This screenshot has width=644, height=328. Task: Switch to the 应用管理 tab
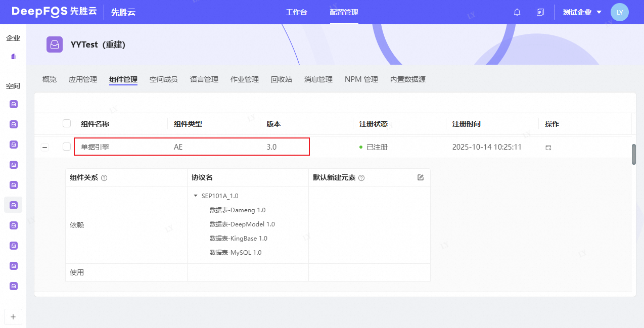point(83,79)
